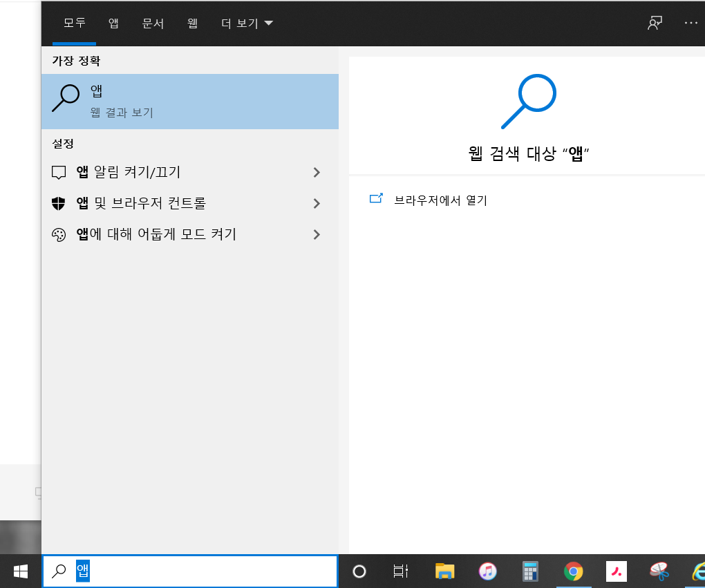The image size is (705, 588).
Task: Launch the Snipping Tool from taskbar
Action: [x=659, y=571]
